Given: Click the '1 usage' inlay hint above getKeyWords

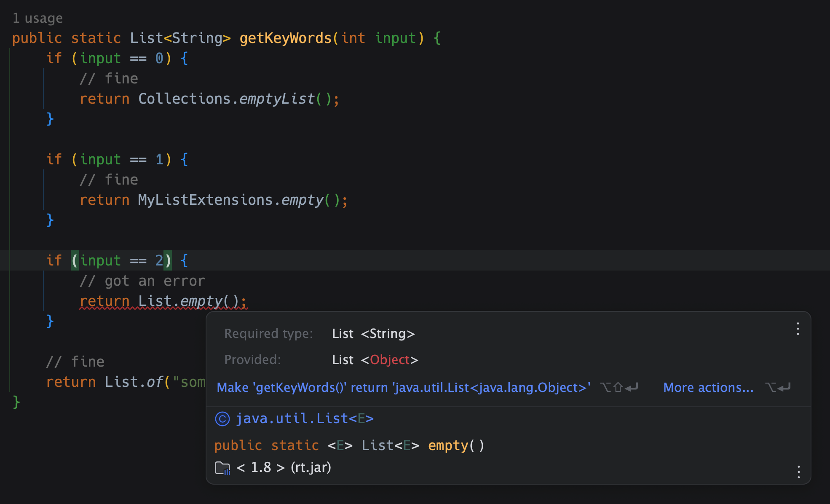Looking at the screenshot, I should pos(38,18).
